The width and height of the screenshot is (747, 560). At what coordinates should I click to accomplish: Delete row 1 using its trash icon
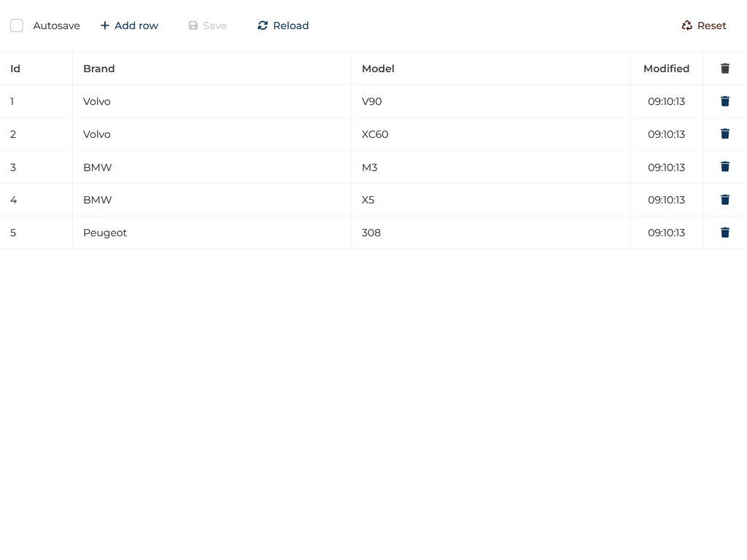tap(724, 101)
